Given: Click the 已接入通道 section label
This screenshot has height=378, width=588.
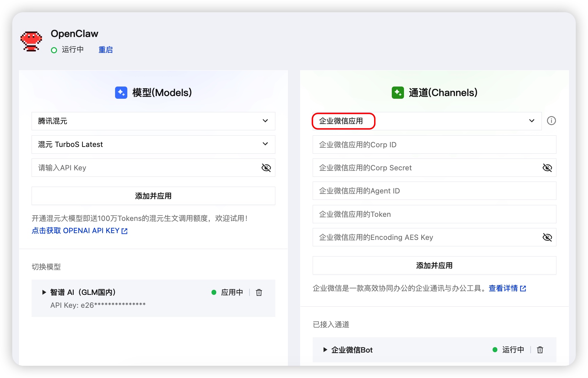Looking at the screenshot, I should tap(331, 324).
